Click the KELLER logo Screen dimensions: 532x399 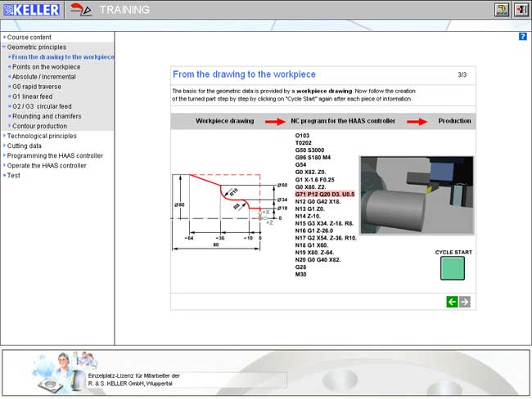(31, 10)
